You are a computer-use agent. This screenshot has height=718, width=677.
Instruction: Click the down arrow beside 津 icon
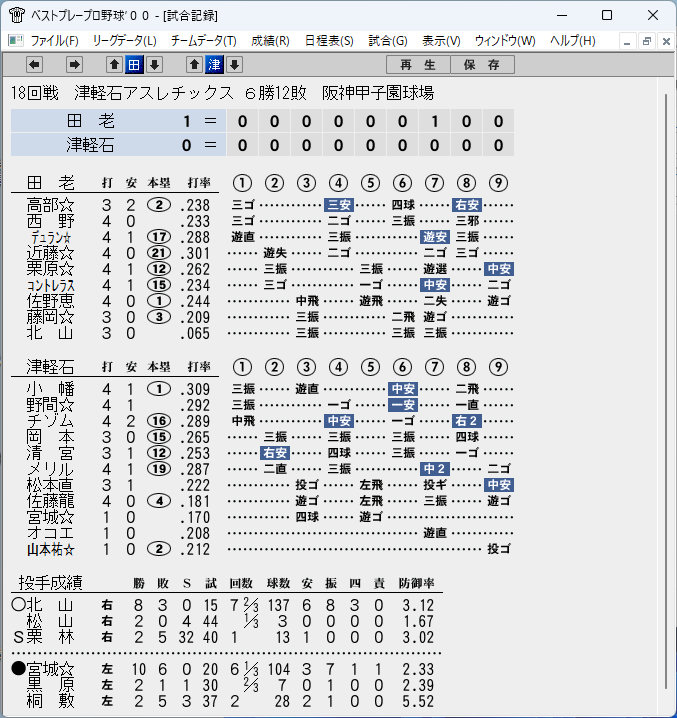pyautogui.click(x=235, y=65)
